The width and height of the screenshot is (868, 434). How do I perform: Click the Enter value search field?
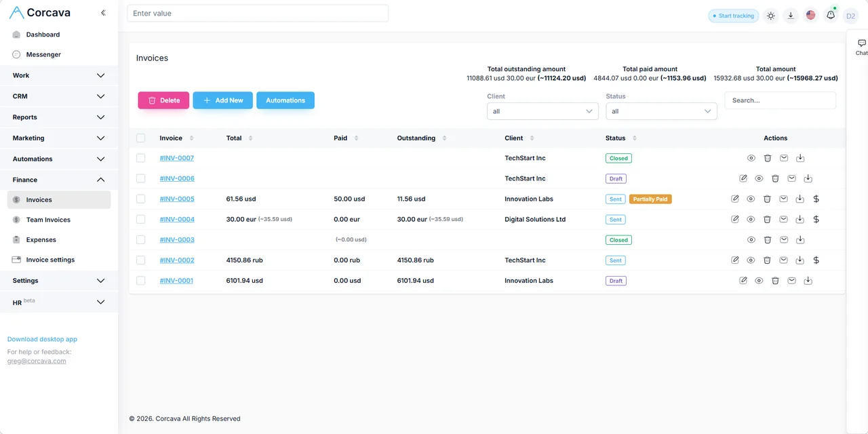(258, 14)
